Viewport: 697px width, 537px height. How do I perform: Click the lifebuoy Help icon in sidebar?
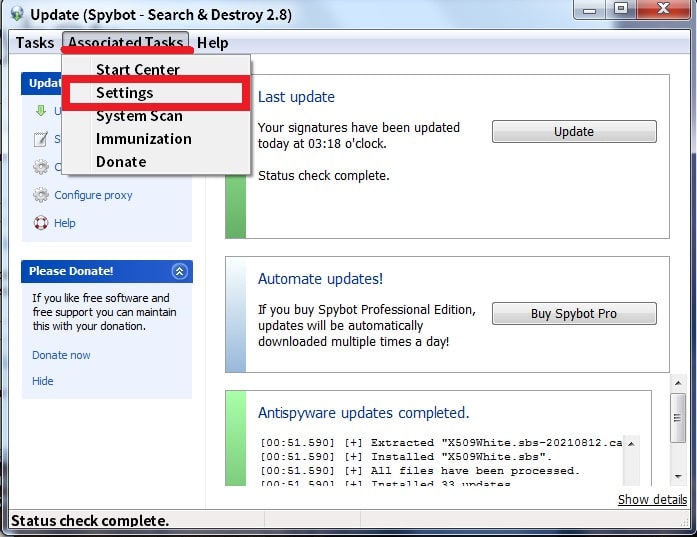(41, 223)
